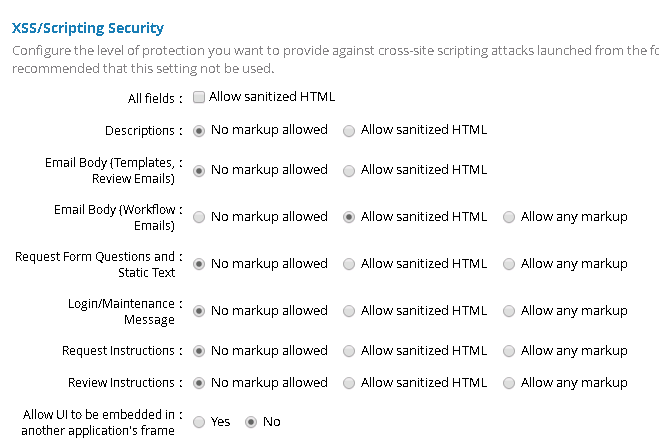Select No markup allowed for Request Form Questions
659x443 pixels.
[x=199, y=264]
